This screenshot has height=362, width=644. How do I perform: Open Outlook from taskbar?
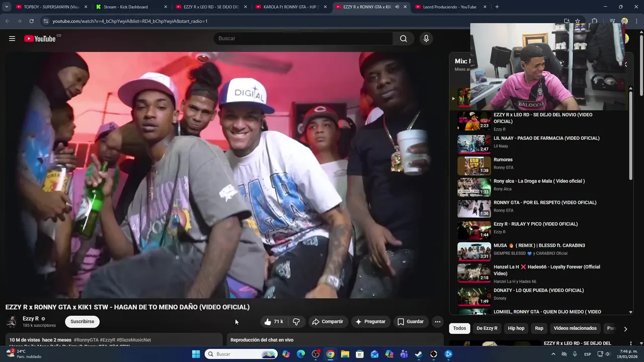pyautogui.click(x=374, y=354)
